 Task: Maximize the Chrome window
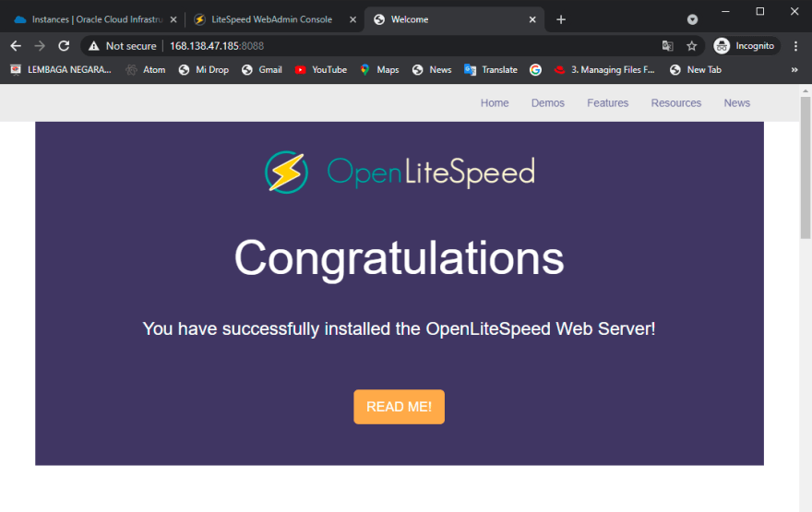[x=760, y=11]
